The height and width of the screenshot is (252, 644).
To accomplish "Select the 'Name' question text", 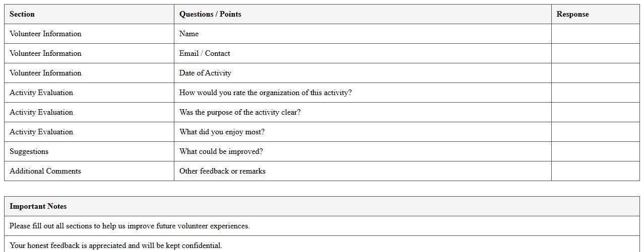I will [x=189, y=34].
